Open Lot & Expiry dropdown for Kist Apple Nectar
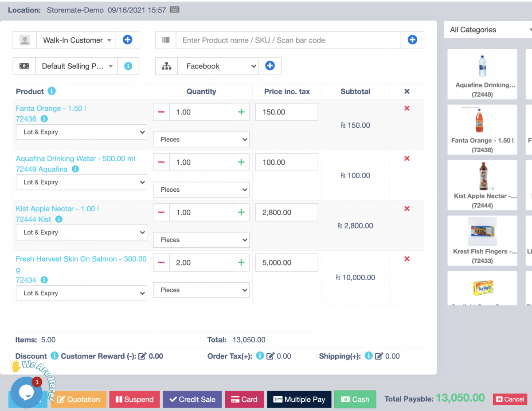The height and width of the screenshot is (411, 532). point(82,232)
